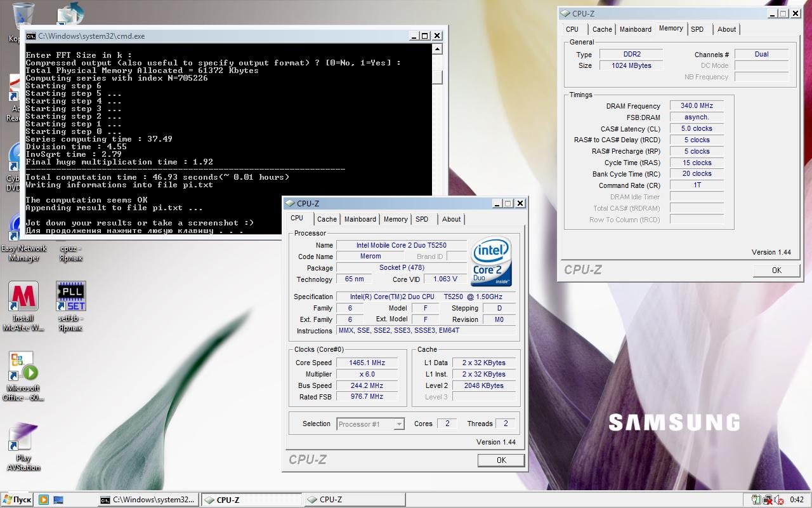Click Core VID value 1.063 V
This screenshot has width=812, height=508.
point(445,279)
